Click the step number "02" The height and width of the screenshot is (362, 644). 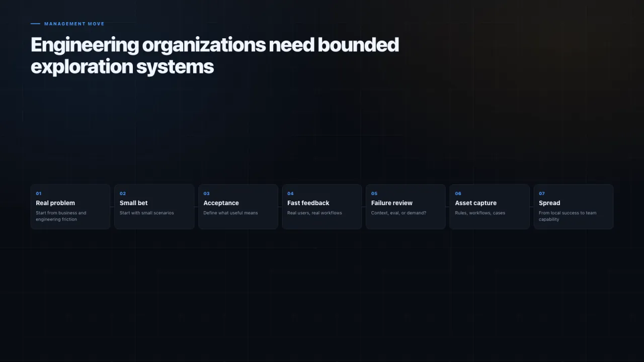(x=123, y=194)
